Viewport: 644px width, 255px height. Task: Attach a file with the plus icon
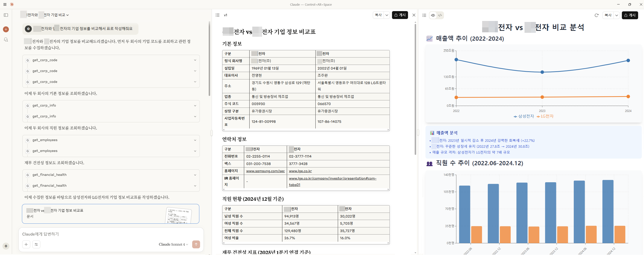click(x=26, y=244)
